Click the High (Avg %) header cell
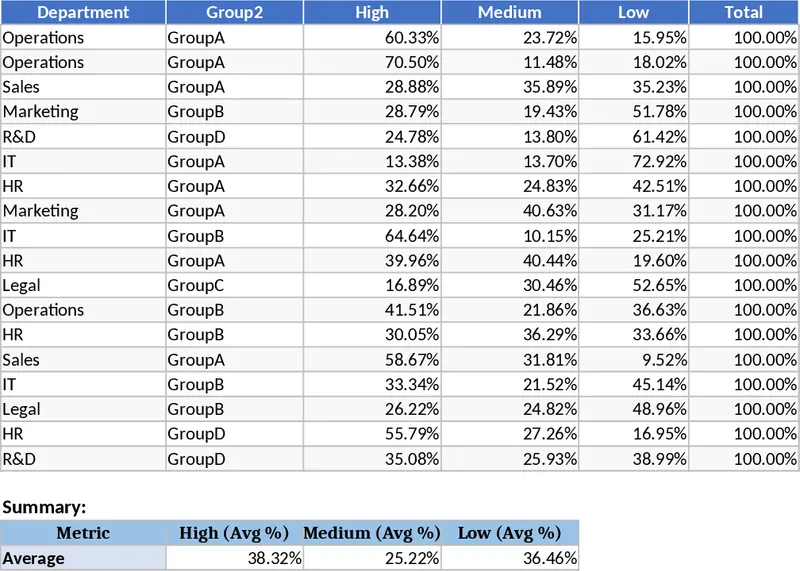The height and width of the screenshot is (571, 800). [x=234, y=533]
